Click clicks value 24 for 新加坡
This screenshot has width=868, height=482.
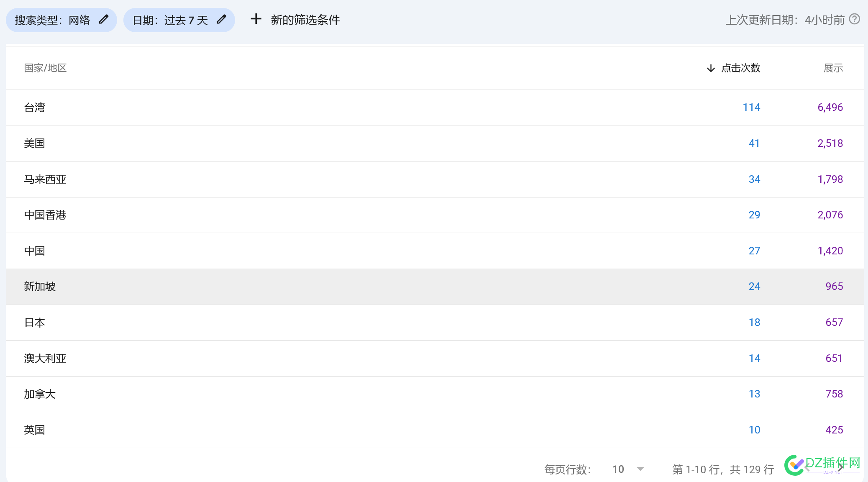754,287
